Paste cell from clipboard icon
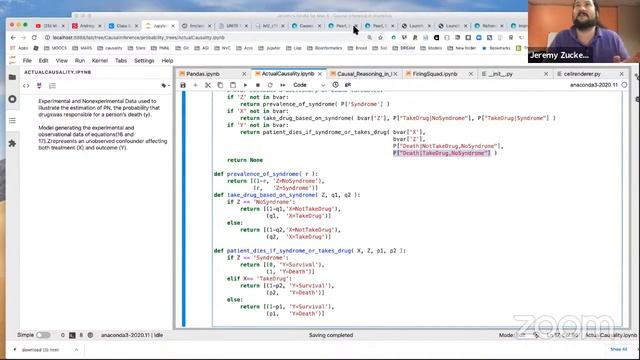The height and width of the screenshot is (360, 640). point(233,85)
